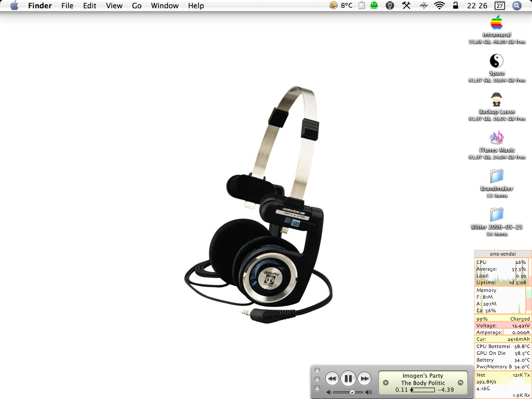Select the intramural drive icon
This screenshot has width=532, height=399.
496,23
